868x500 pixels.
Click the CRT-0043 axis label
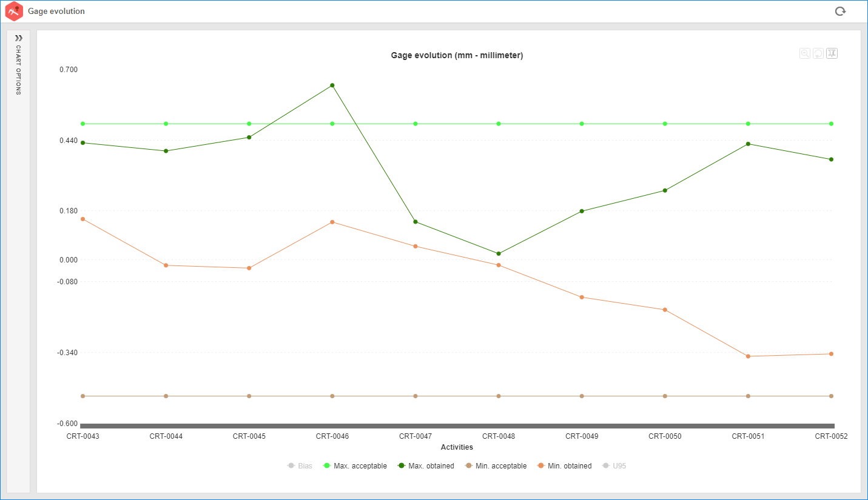[x=83, y=436]
